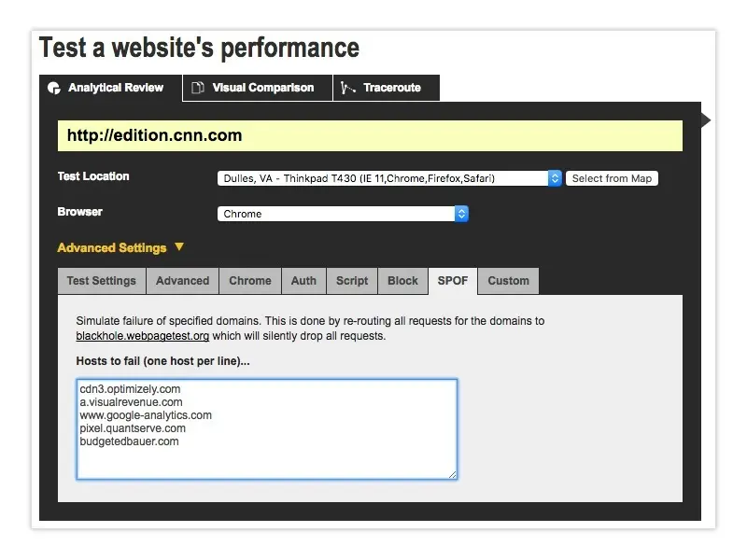Image resolution: width=747 pixels, height=560 pixels.
Task: Click the blue arrows on the Test Location selector
Action: coord(555,177)
